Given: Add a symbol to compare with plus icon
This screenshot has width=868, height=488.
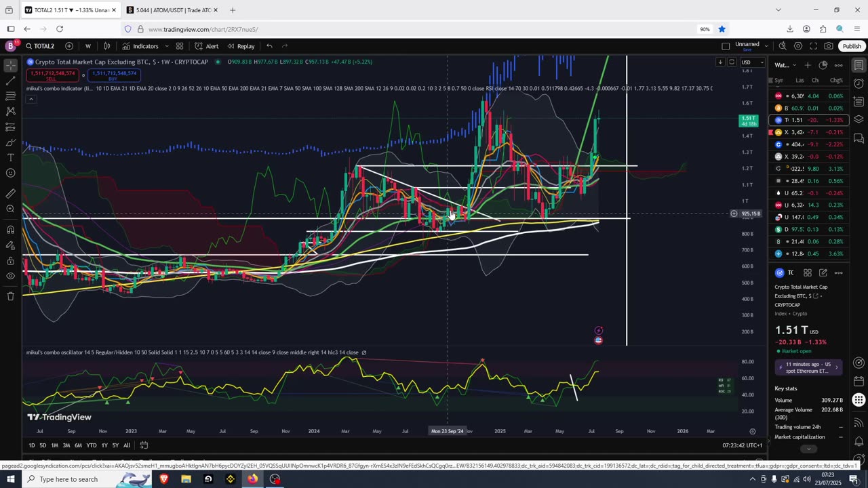Looking at the screenshot, I should click(x=69, y=46).
